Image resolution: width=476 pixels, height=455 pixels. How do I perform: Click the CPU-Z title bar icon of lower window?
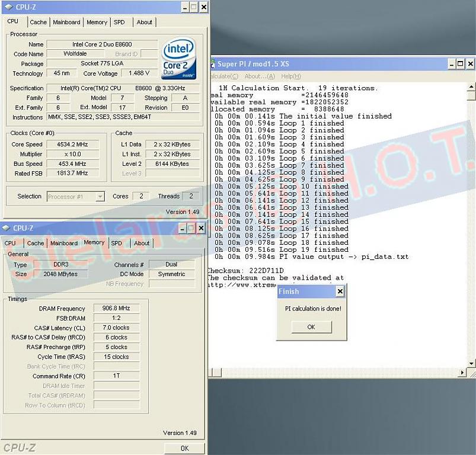6,228
